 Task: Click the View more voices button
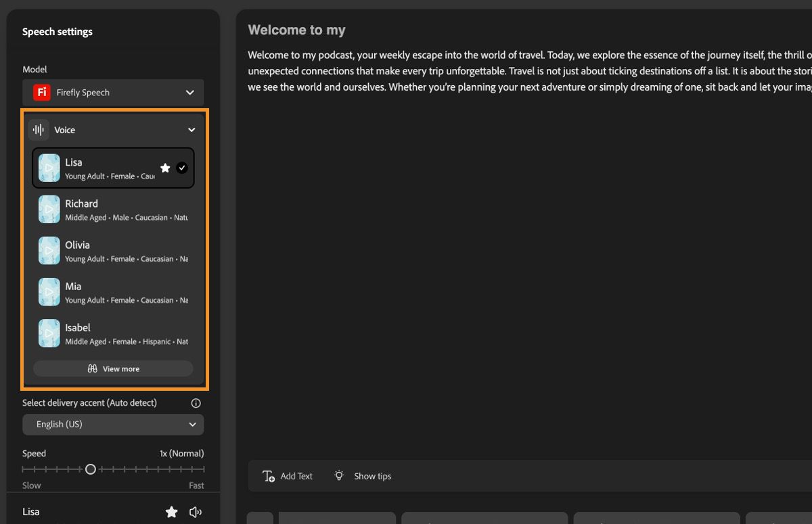click(x=113, y=368)
